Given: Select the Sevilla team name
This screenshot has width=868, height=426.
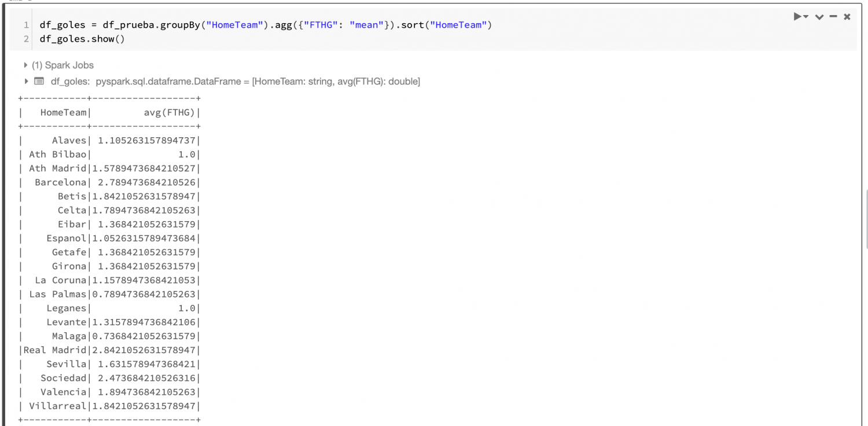Looking at the screenshot, I should (x=66, y=365).
